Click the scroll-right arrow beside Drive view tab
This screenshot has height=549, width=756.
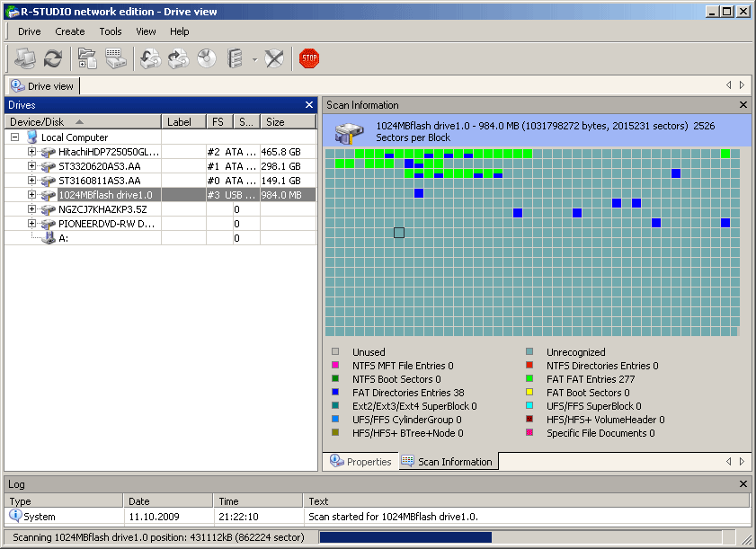point(742,85)
